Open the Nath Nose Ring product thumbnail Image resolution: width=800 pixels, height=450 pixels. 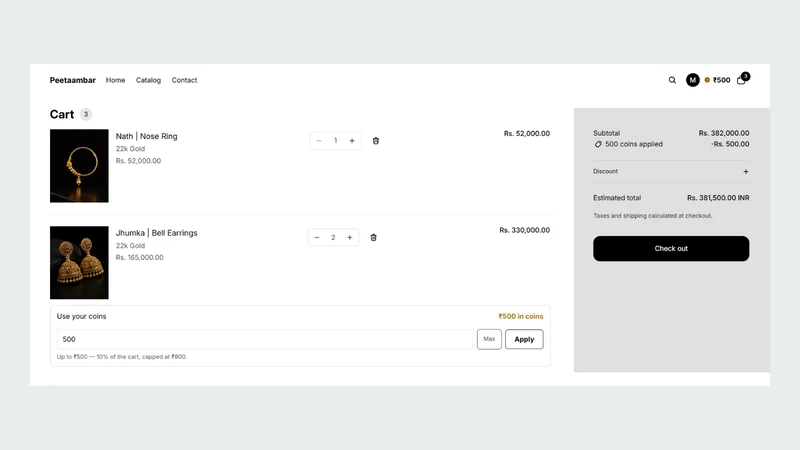(x=79, y=166)
